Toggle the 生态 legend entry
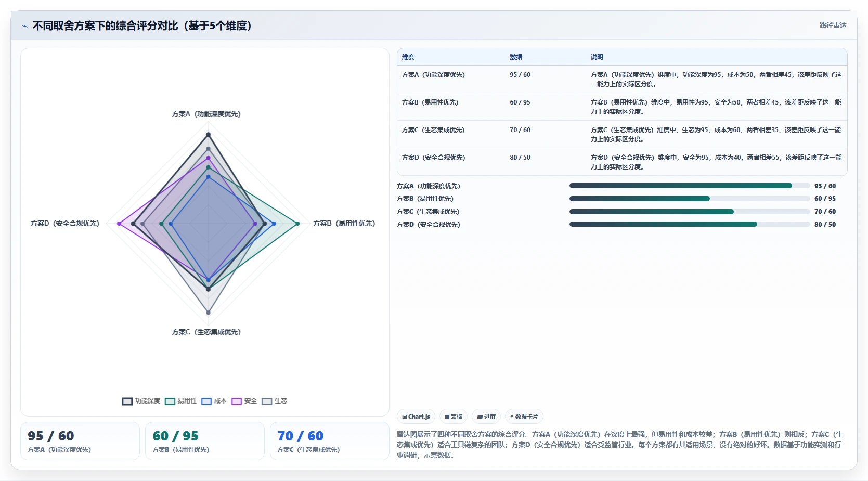Image resolution: width=868 pixels, height=481 pixels. 274,401
